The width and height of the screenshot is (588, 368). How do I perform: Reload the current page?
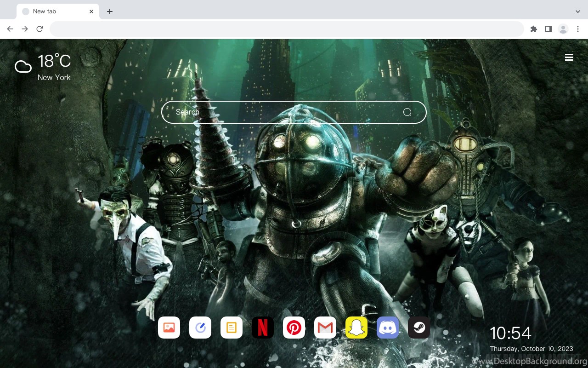coord(40,29)
